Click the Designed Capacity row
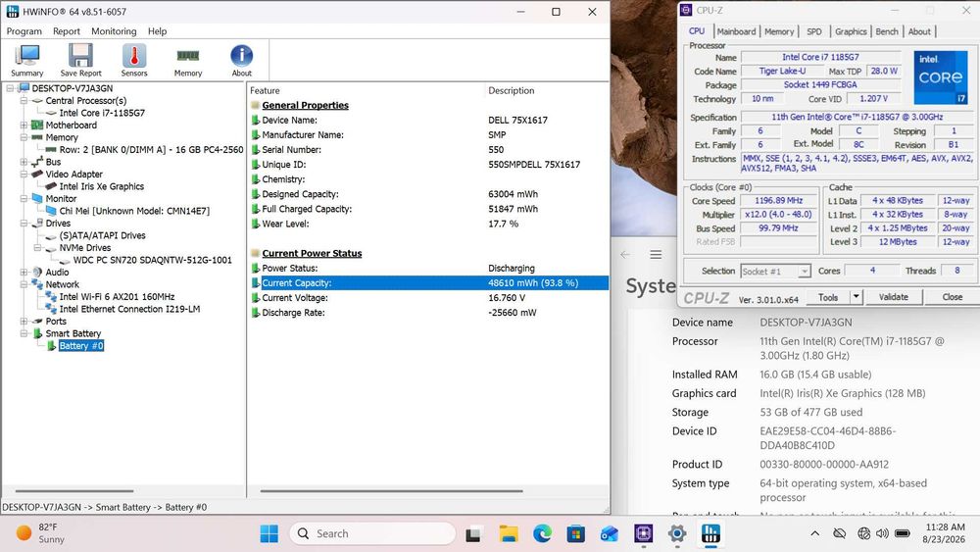980x552 pixels. point(428,194)
